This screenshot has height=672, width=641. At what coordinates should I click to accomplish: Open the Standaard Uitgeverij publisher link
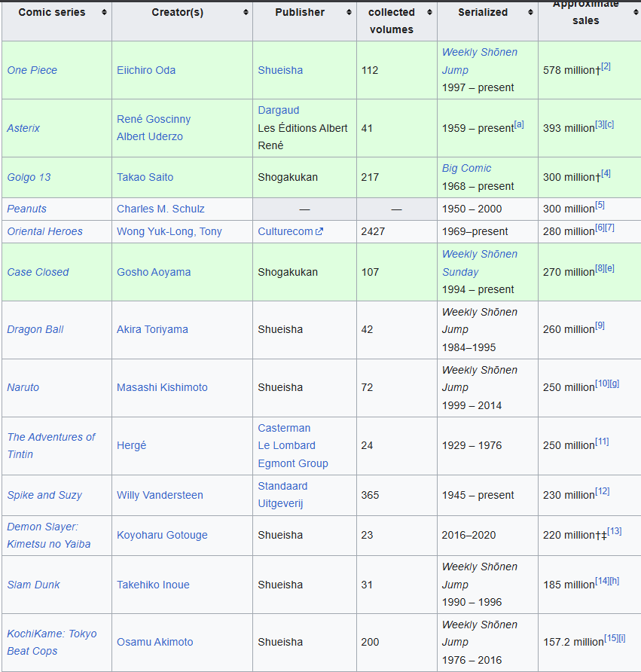coord(282,495)
